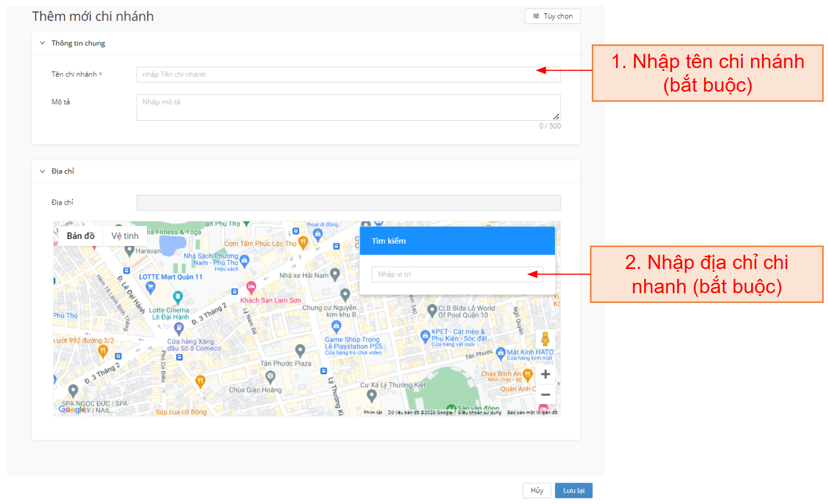Click the LOTTE Mart Quận 11 map pin

click(x=150, y=287)
